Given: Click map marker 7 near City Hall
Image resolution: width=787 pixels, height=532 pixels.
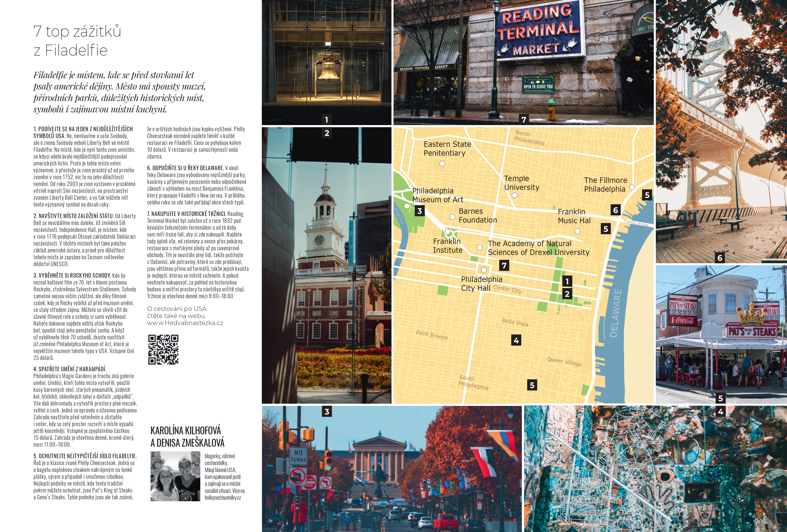Looking at the screenshot, I should click(504, 265).
